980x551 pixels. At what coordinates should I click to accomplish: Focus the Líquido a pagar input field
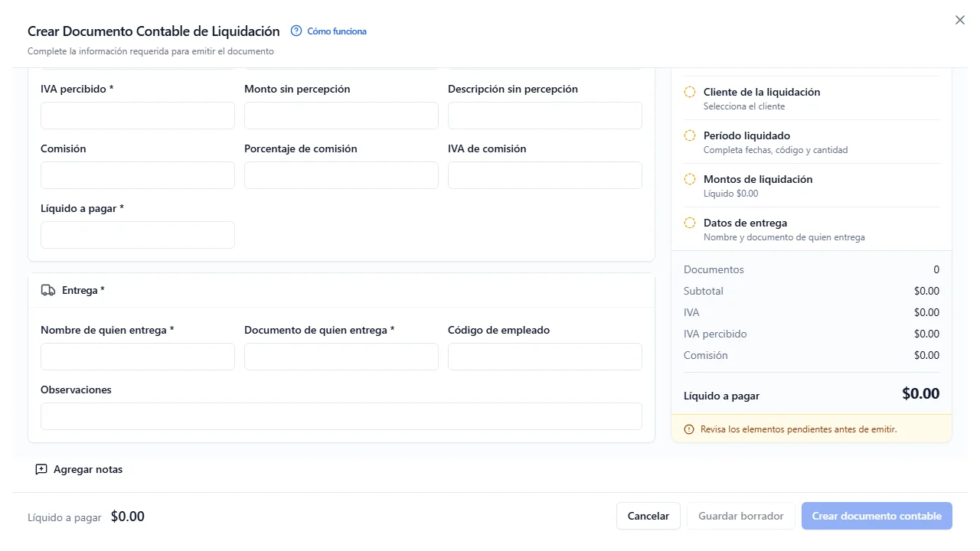(x=138, y=235)
